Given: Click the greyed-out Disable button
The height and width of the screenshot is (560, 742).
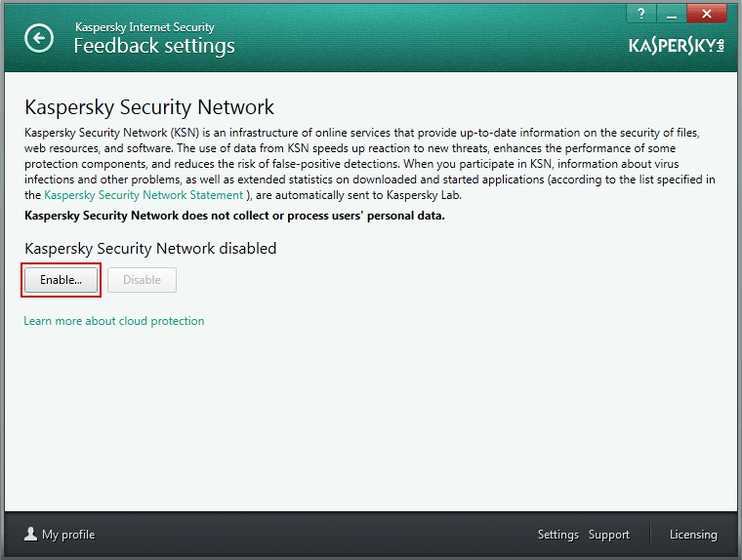Looking at the screenshot, I should click(142, 280).
